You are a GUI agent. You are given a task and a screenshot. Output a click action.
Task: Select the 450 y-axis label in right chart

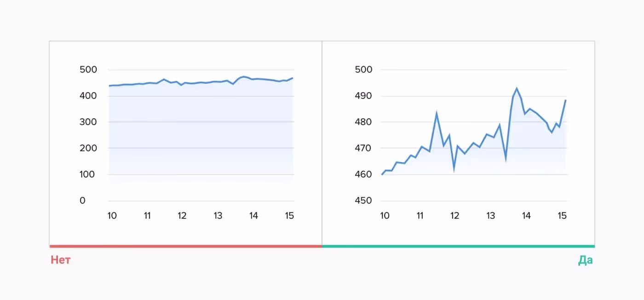pyautogui.click(x=363, y=201)
